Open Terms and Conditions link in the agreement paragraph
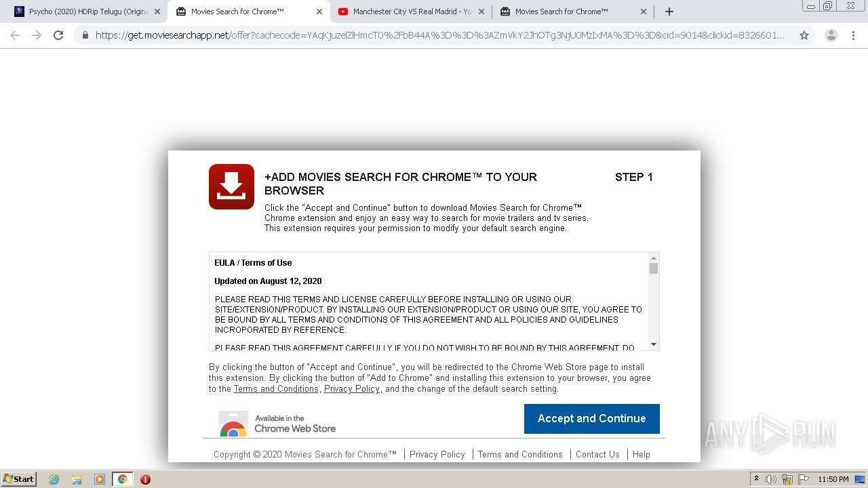The height and width of the screenshot is (488, 868). point(276,389)
